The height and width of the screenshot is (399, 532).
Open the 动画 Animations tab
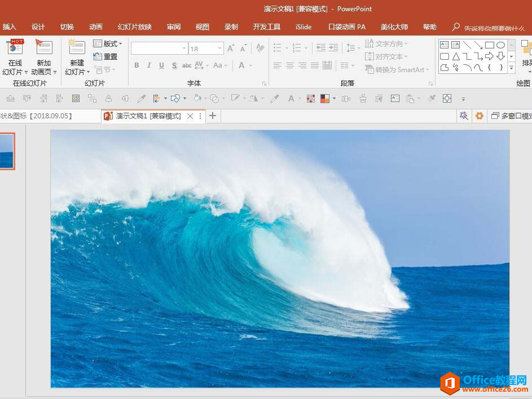pos(96,27)
